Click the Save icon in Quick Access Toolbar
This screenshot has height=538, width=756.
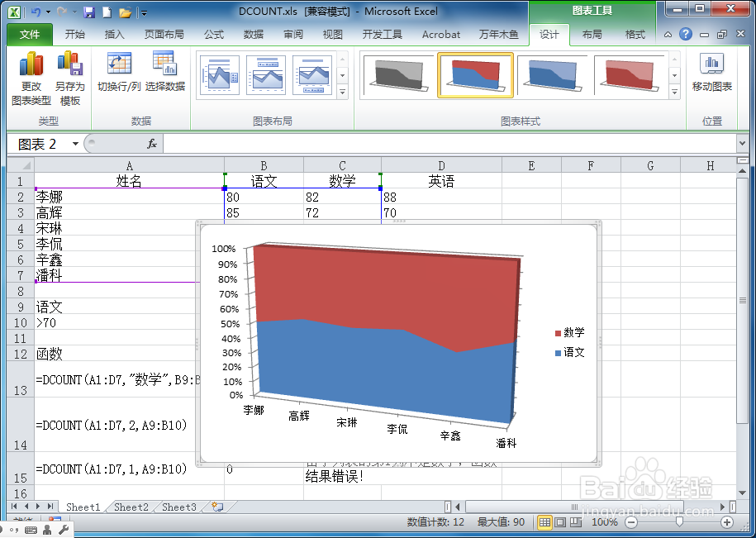pyautogui.click(x=89, y=11)
